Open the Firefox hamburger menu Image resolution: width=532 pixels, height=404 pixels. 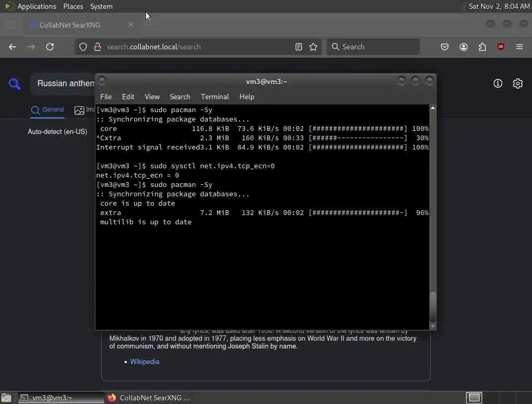coord(520,46)
